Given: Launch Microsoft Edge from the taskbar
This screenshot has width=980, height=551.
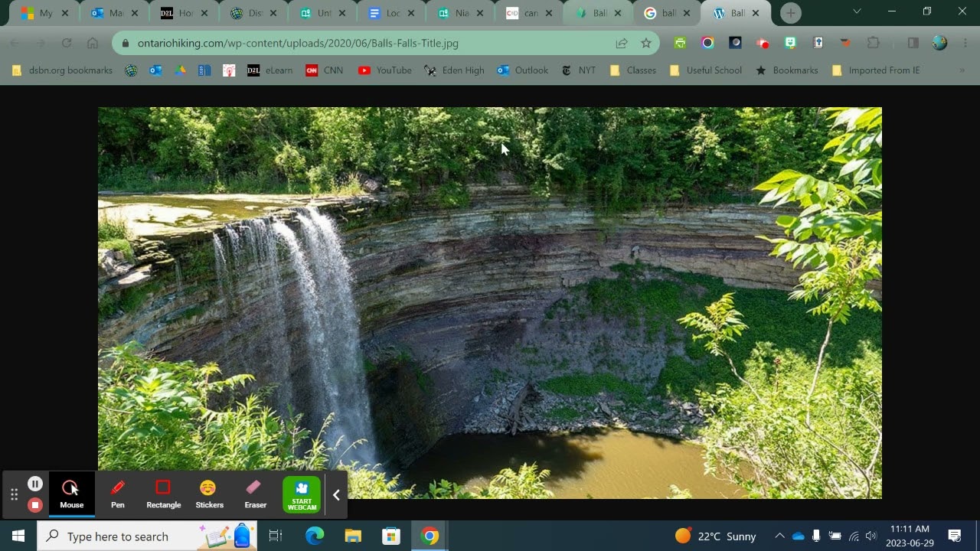Looking at the screenshot, I should [315, 536].
